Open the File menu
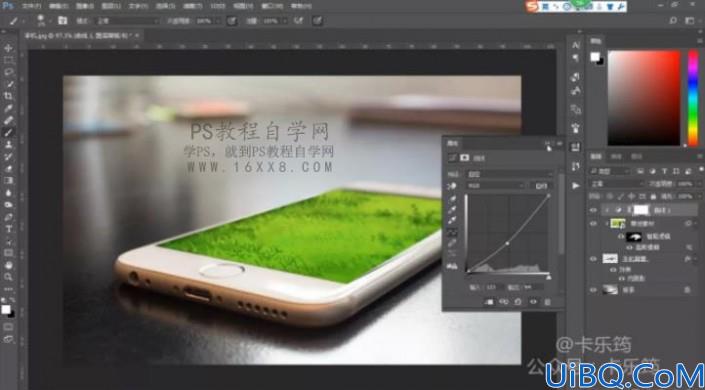Viewport: 705px width, 390px height. [31, 6]
